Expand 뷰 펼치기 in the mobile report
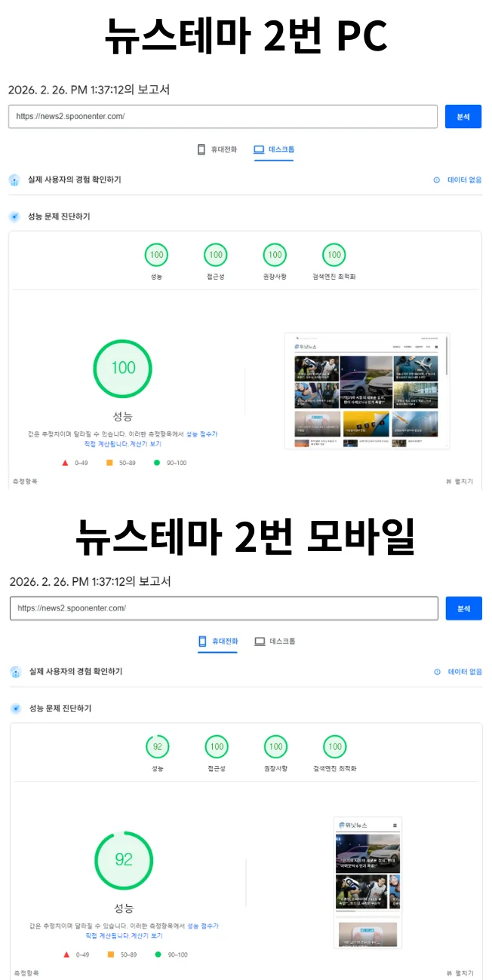Image resolution: width=492 pixels, height=980 pixels. point(459,973)
